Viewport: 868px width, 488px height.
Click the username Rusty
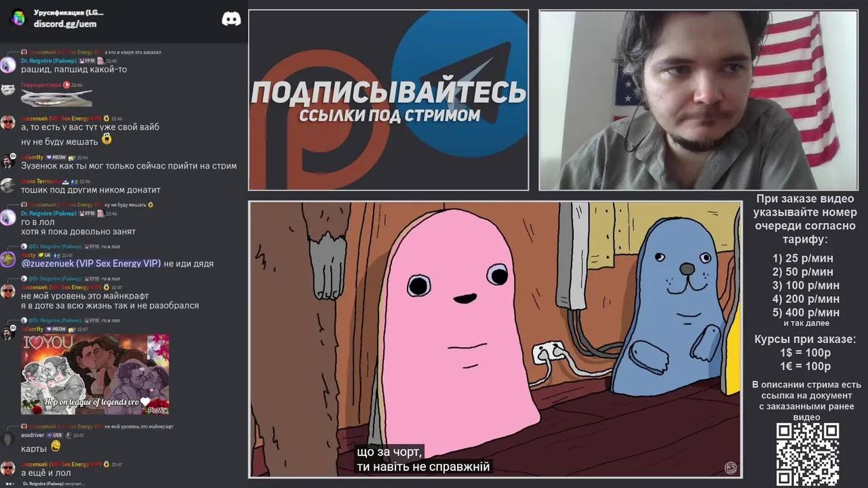[x=28, y=255]
